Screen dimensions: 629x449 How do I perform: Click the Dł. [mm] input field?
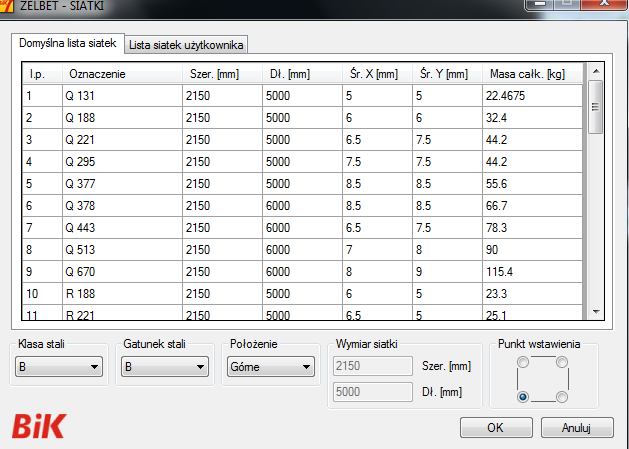(x=373, y=392)
